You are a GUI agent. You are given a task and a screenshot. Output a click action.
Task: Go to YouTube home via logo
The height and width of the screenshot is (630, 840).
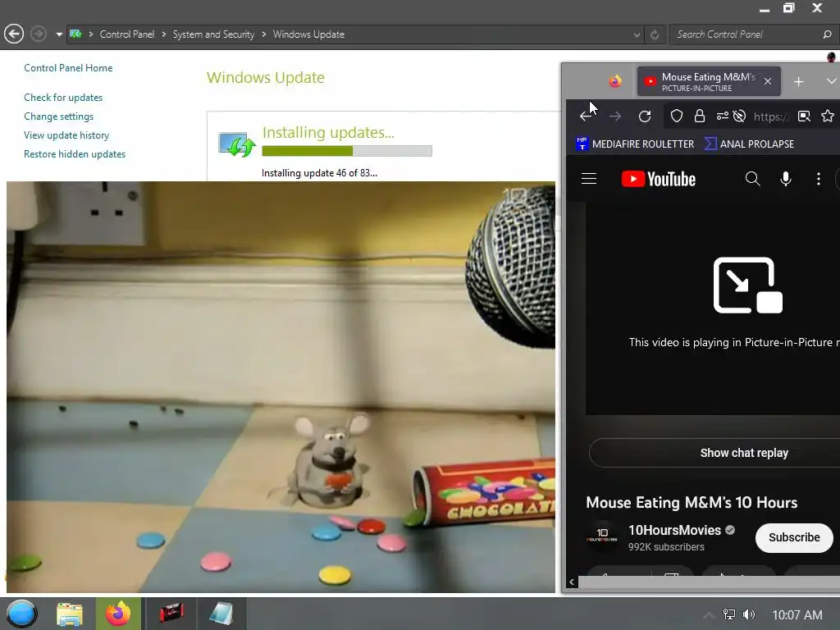(x=659, y=179)
